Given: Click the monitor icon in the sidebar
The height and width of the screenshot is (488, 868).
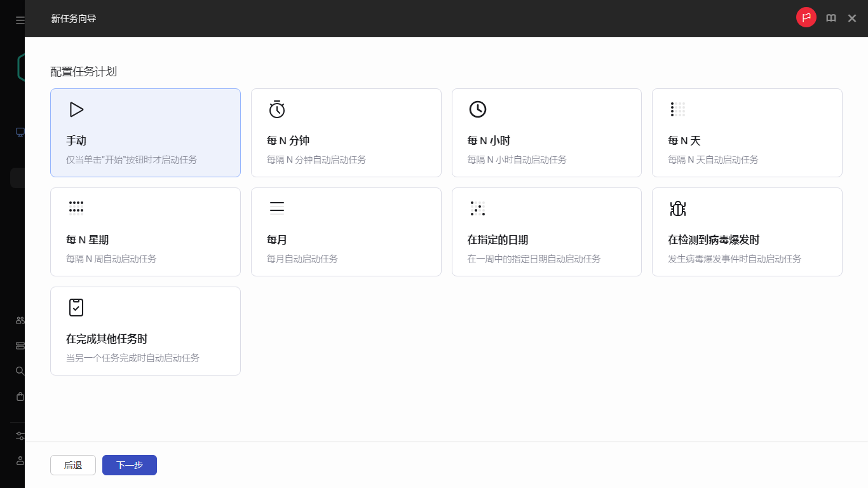Looking at the screenshot, I should tap(19, 132).
